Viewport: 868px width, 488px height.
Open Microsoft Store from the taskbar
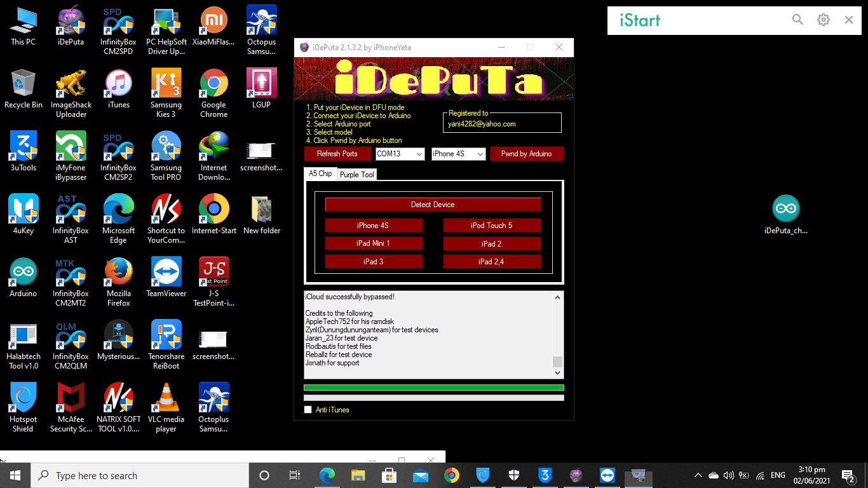[x=389, y=475]
